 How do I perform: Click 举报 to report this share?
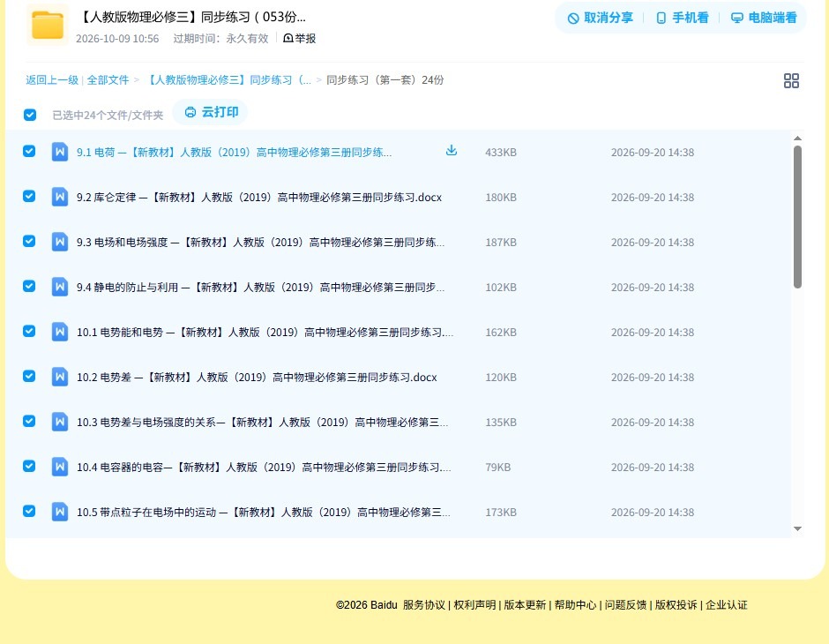pos(299,38)
